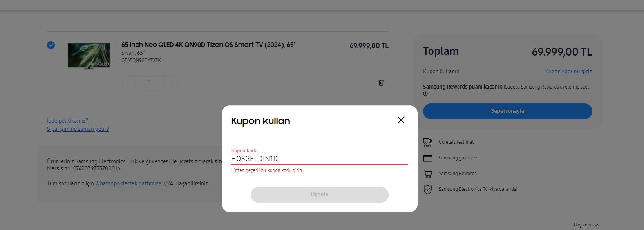Screen dimensions: 644x230
Task: Click the Samsung Rewards cart icon
Action: [x=428, y=174]
